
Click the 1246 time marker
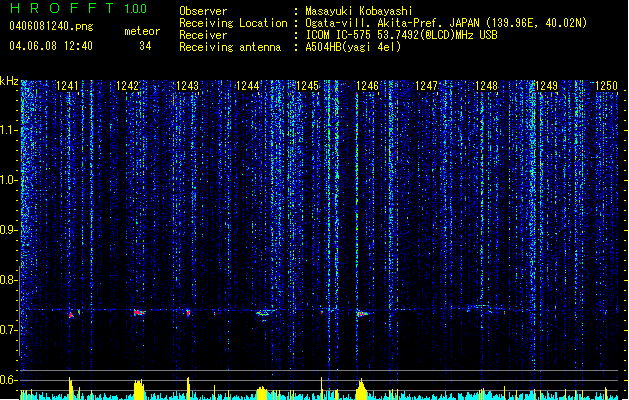(x=367, y=86)
